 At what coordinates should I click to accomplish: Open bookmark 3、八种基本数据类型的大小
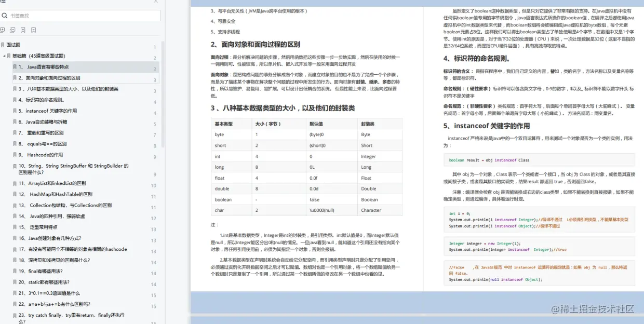pos(69,89)
